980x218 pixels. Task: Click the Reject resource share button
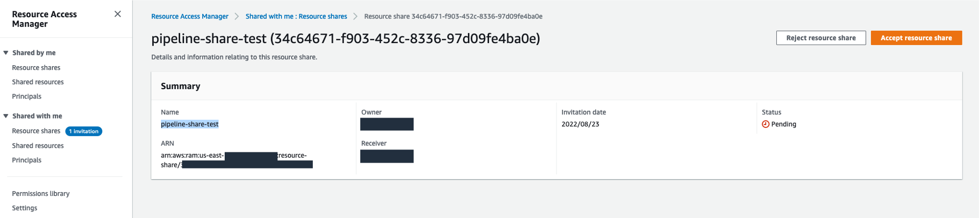820,38
